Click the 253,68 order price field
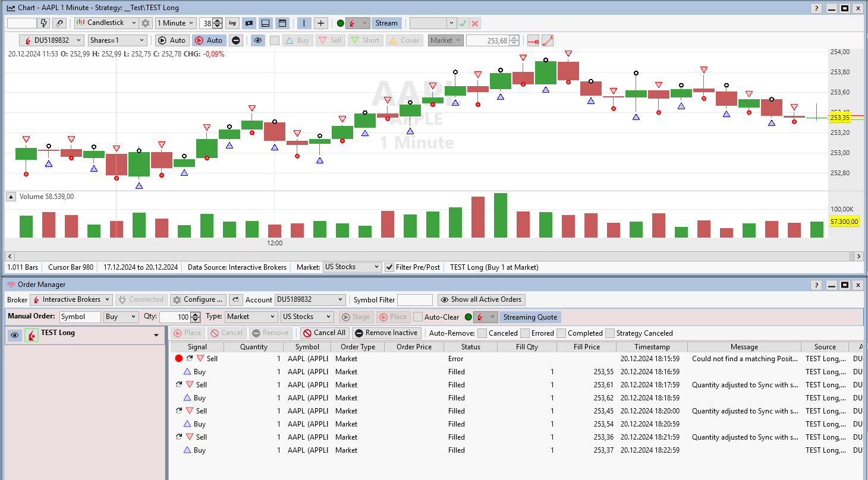The image size is (868, 480). click(488, 40)
